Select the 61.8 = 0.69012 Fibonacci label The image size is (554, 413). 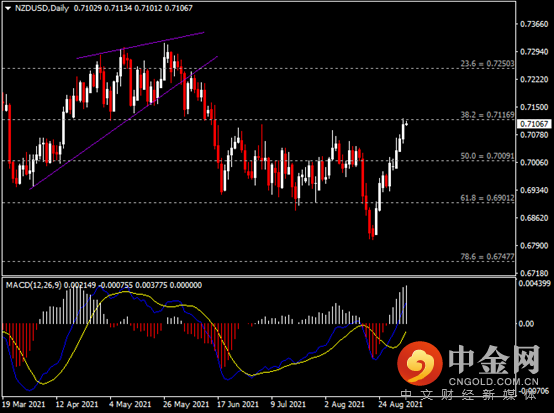pos(487,198)
